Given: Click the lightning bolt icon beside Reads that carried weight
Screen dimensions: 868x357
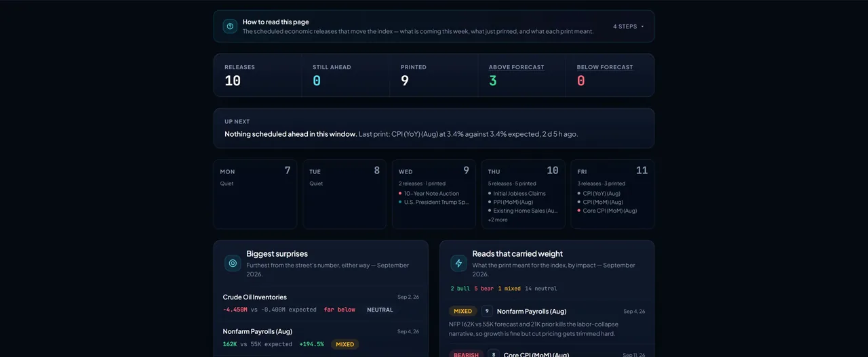Looking at the screenshot, I should [458, 263].
